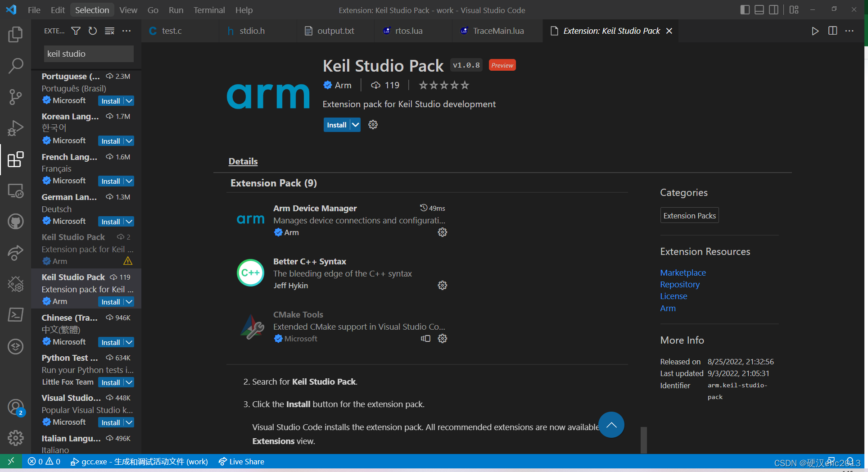Select the Details tab

(x=243, y=161)
